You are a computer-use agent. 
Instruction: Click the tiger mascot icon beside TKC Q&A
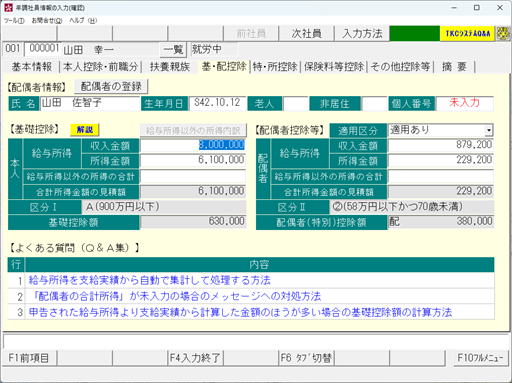pos(503,34)
